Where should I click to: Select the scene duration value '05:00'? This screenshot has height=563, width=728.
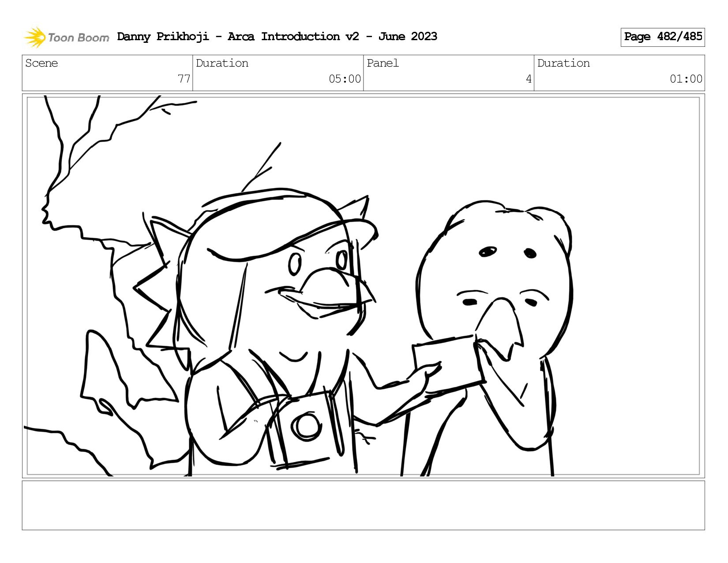point(345,79)
